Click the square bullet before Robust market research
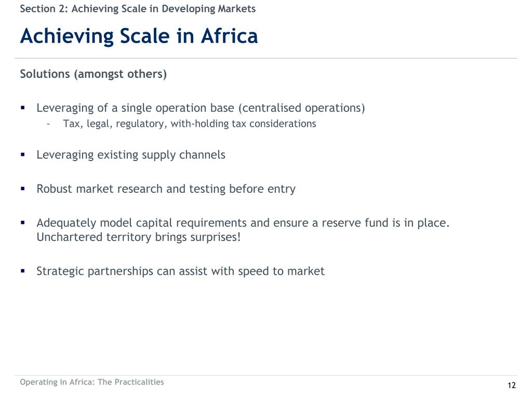 [23, 189]
